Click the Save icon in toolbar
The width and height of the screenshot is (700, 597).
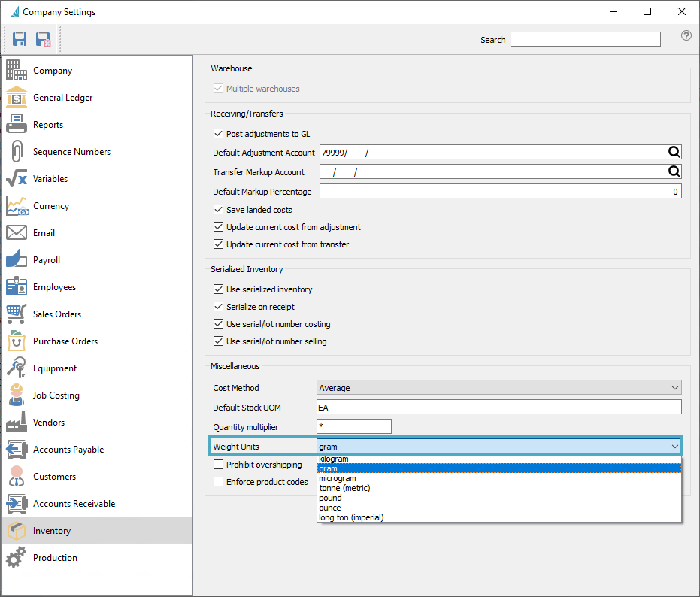[20, 39]
